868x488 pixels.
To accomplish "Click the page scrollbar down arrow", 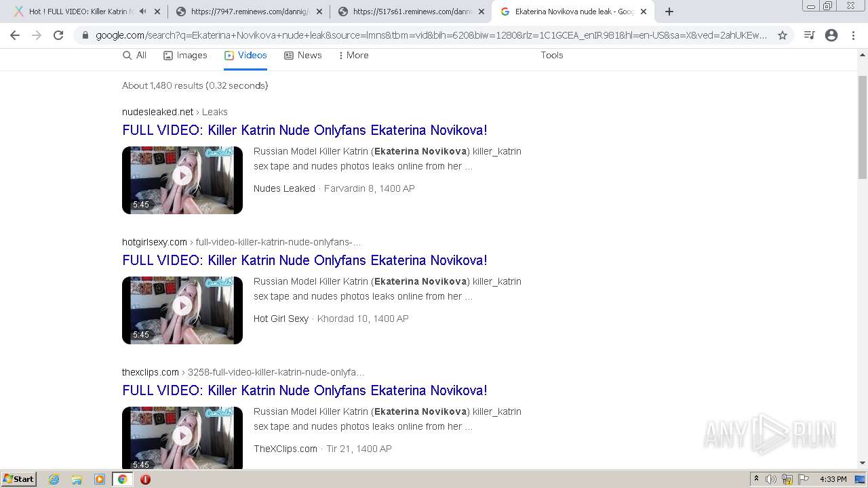I will click(863, 464).
